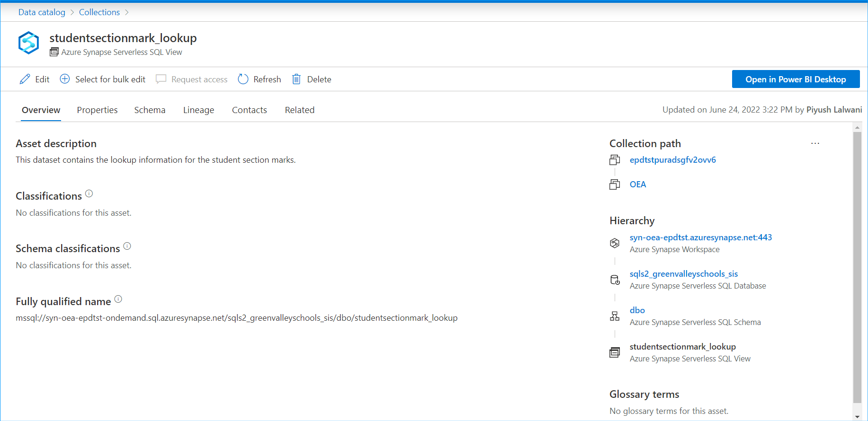Click the Edit button label
The width and height of the screenshot is (868, 421).
tap(42, 79)
